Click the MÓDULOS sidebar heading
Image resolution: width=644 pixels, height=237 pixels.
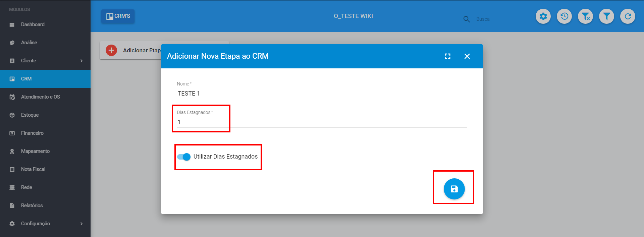click(19, 9)
